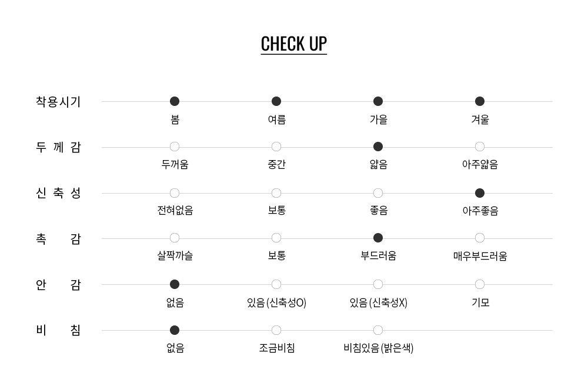
Task: Choose 두꺼움 thickness circle
Action: click(175, 147)
